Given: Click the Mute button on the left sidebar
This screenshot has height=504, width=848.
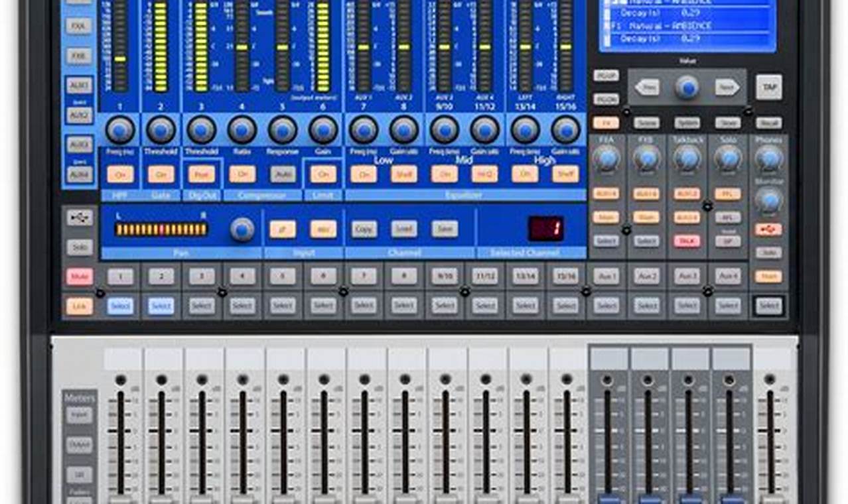Looking at the screenshot, I should (x=79, y=277).
